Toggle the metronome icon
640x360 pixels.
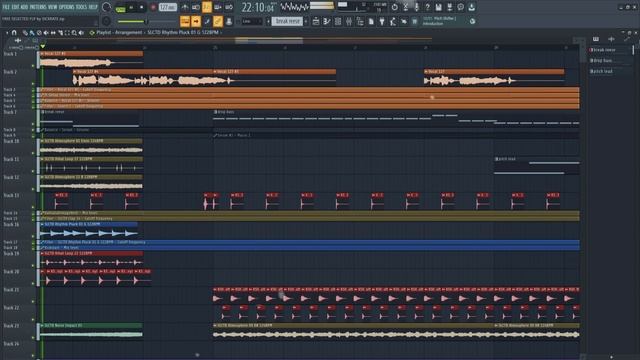pyautogui.click(x=185, y=7)
